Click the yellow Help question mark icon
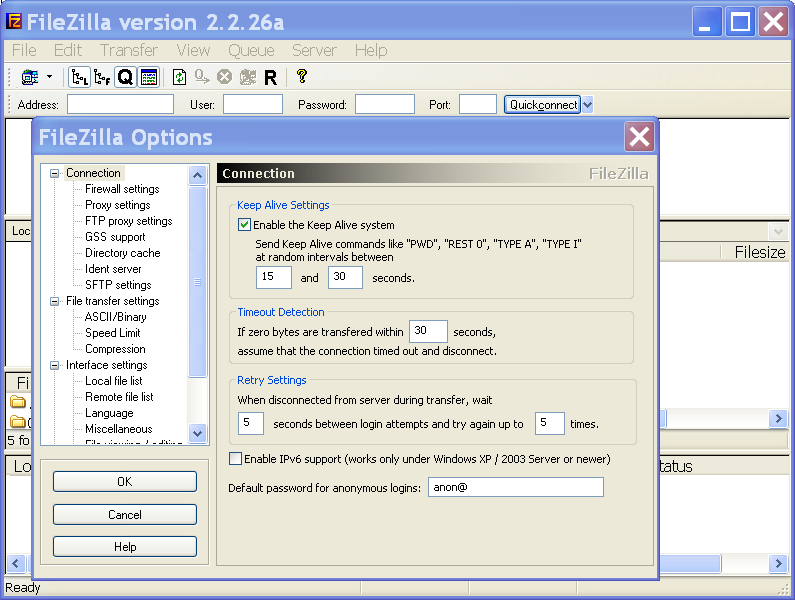This screenshot has width=795, height=600. 302,77
